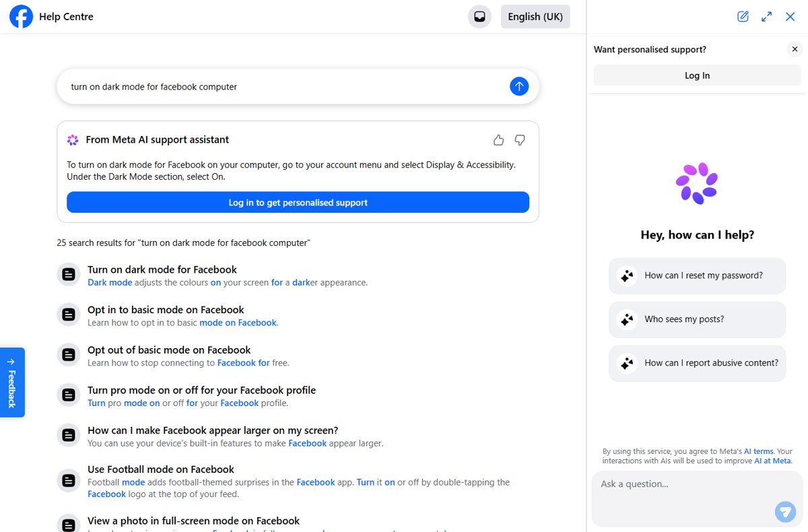Click Hey, how can I help heading

(698, 235)
